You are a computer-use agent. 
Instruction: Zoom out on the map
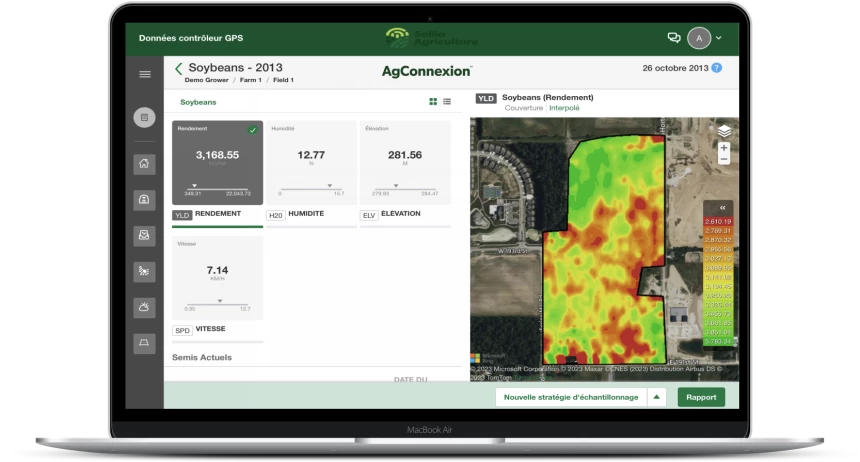(724, 160)
